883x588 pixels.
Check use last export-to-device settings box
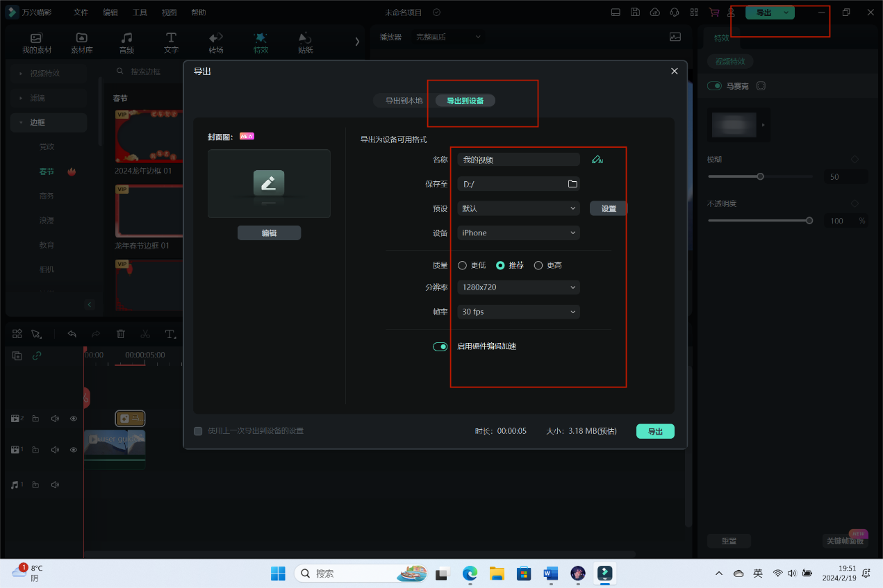[198, 431]
